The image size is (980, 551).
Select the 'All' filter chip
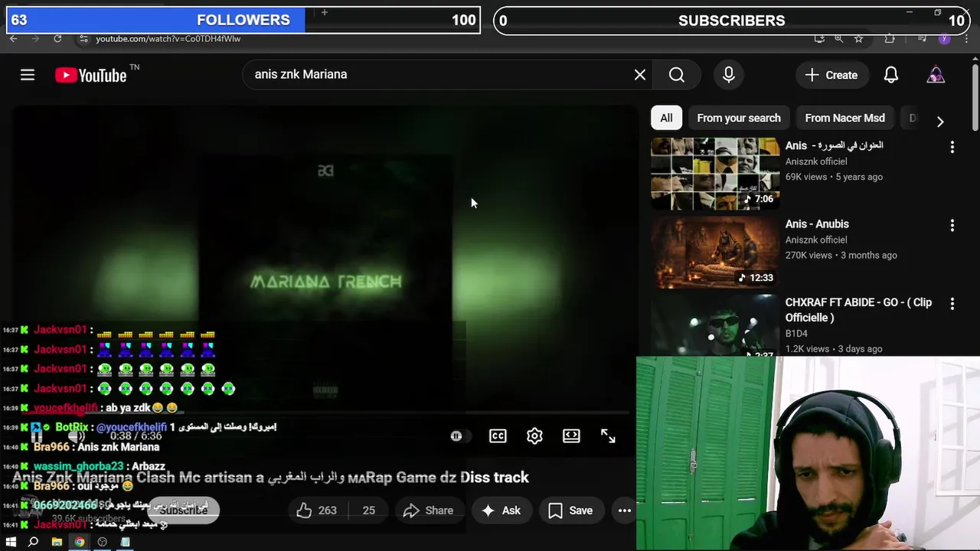click(x=666, y=118)
